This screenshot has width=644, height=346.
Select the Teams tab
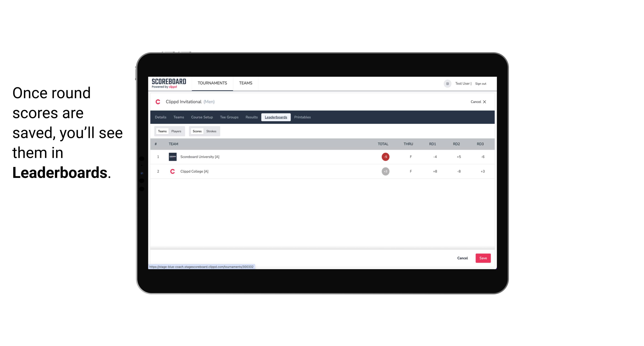click(162, 131)
